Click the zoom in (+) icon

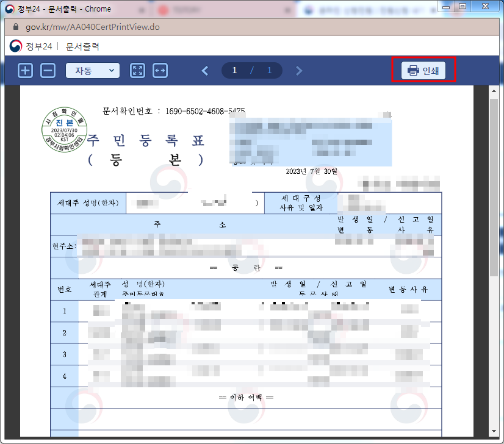point(24,70)
